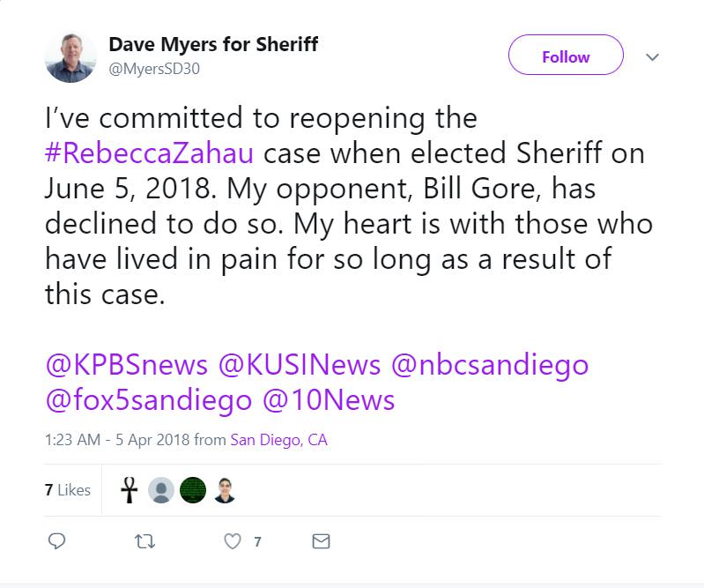
Task: Open the @MyersSD30 handle
Action: tap(154, 68)
